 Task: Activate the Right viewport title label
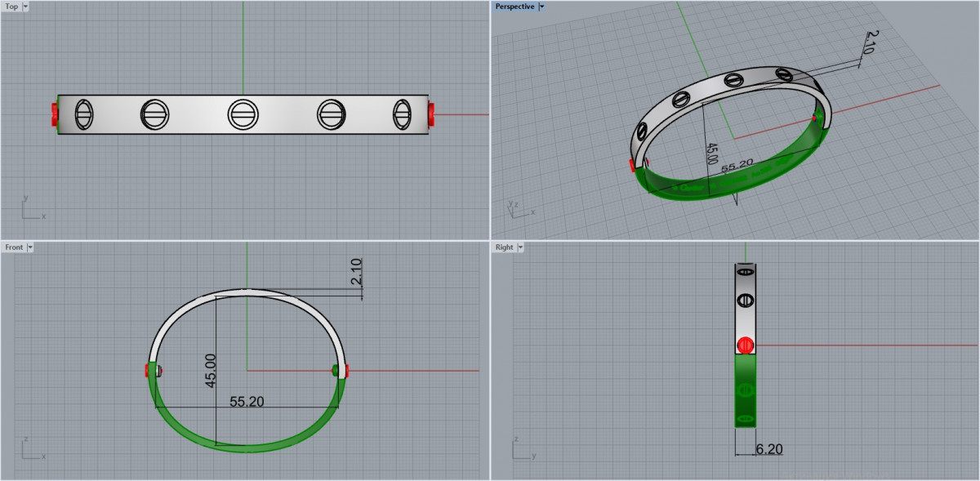click(504, 247)
